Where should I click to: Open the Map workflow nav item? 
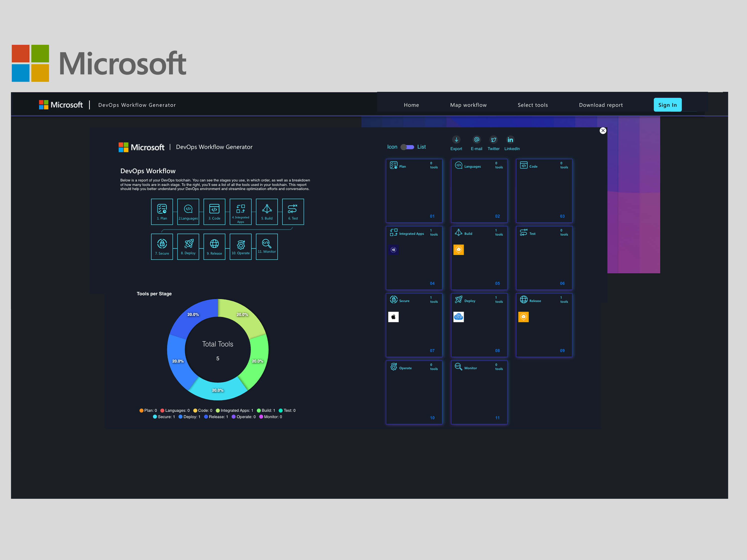pos(468,105)
